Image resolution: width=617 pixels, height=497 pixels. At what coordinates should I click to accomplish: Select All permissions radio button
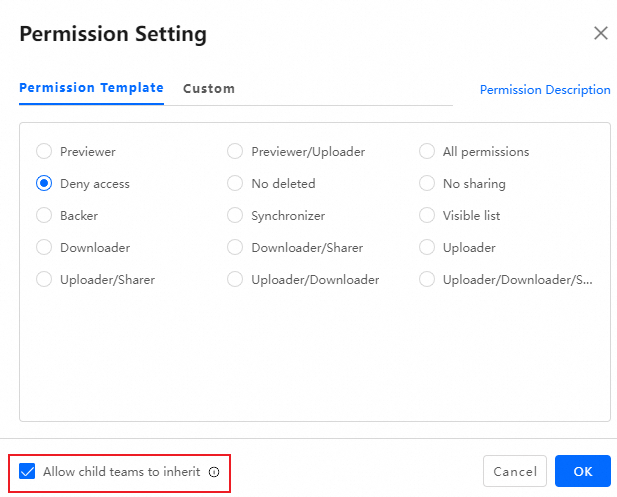(427, 152)
